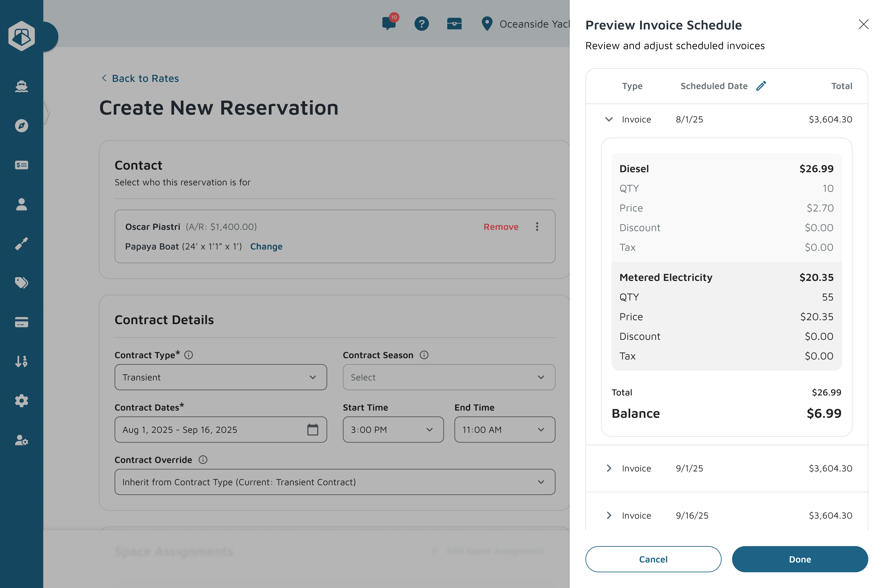The height and width of the screenshot is (588, 884).
Task: Open the paintbrush sidebar icon
Action: click(x=21, y=244)
